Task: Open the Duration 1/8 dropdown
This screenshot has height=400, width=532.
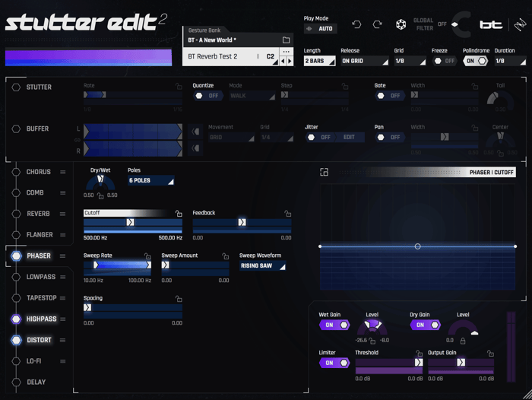Action: (x=510, y=61)
